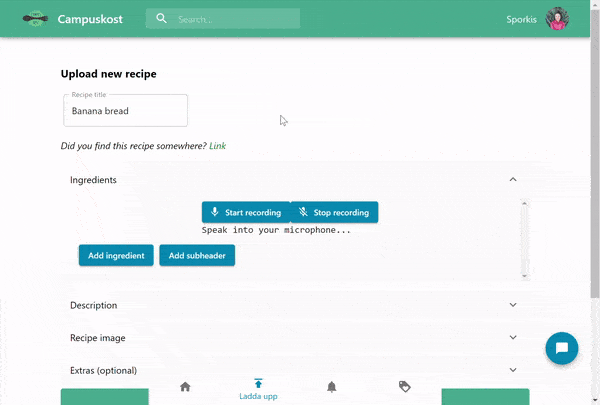Click the Ingredients section header
The image size is (600, 405).
click(x=295, y=180)
